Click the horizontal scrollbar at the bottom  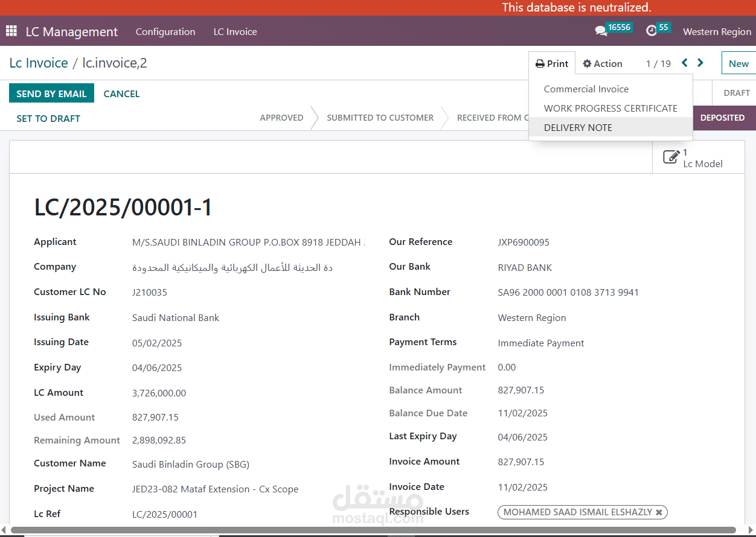373,530
